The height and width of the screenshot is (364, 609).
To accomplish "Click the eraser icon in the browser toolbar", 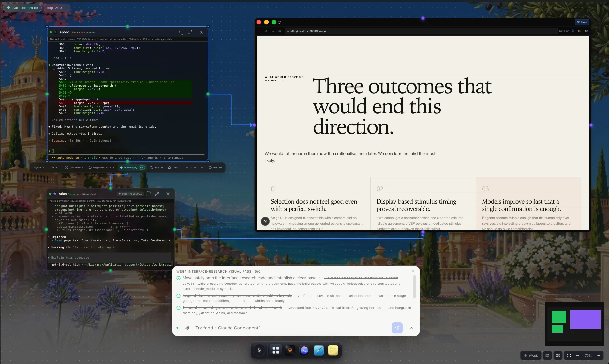I will [x=280, y=31].
